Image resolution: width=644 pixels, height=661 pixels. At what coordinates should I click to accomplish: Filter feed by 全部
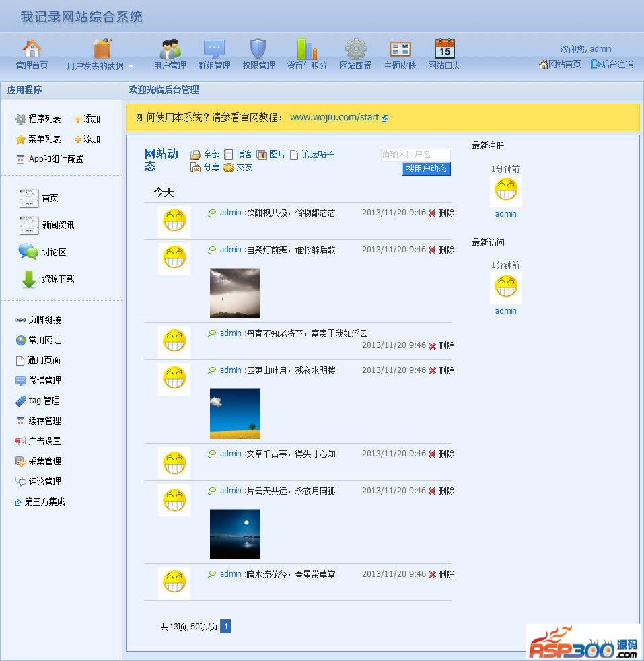point(205,154)
